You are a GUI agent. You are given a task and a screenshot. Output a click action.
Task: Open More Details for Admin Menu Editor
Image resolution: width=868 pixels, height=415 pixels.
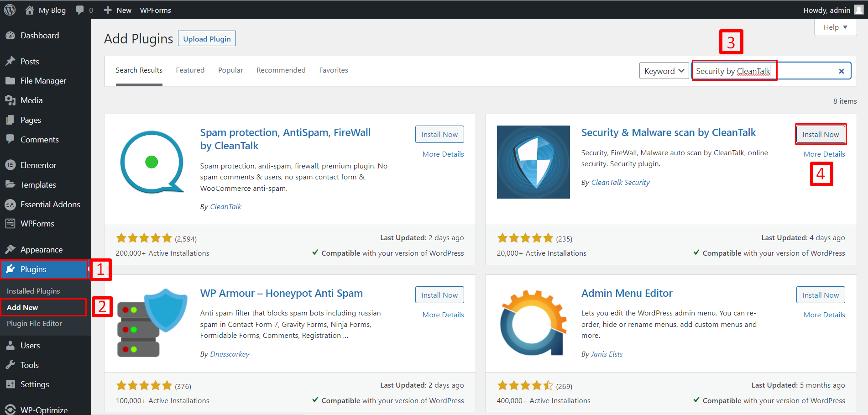coord(824,315)
